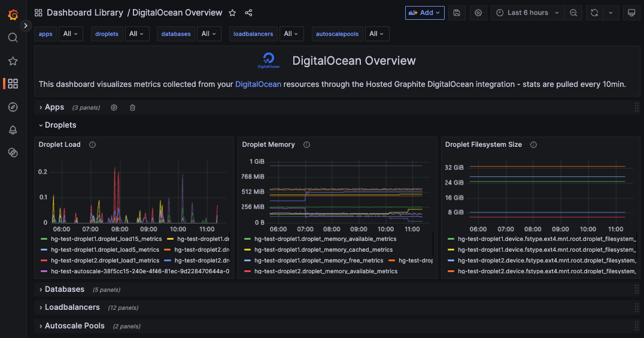Delete Apps row with trash icon

click(x=133, y=108)
